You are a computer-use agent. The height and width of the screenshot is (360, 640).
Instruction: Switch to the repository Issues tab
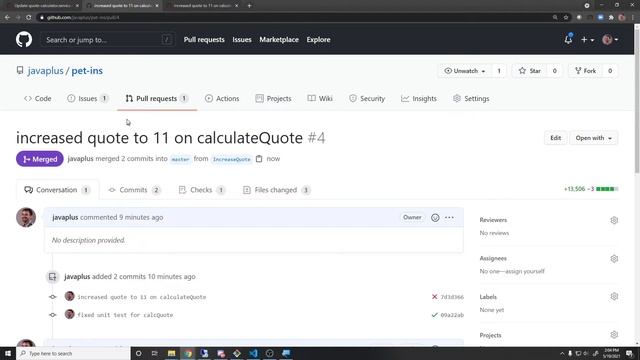tap(87, 98)
